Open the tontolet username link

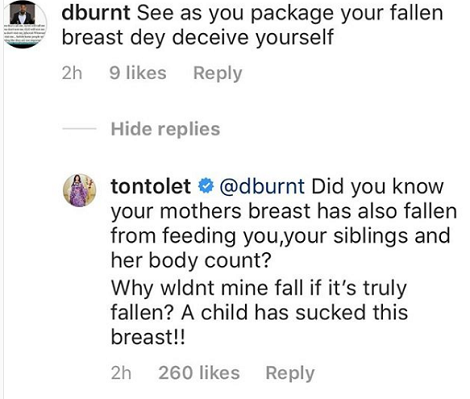pyautogui.click(x=151, y=186)
